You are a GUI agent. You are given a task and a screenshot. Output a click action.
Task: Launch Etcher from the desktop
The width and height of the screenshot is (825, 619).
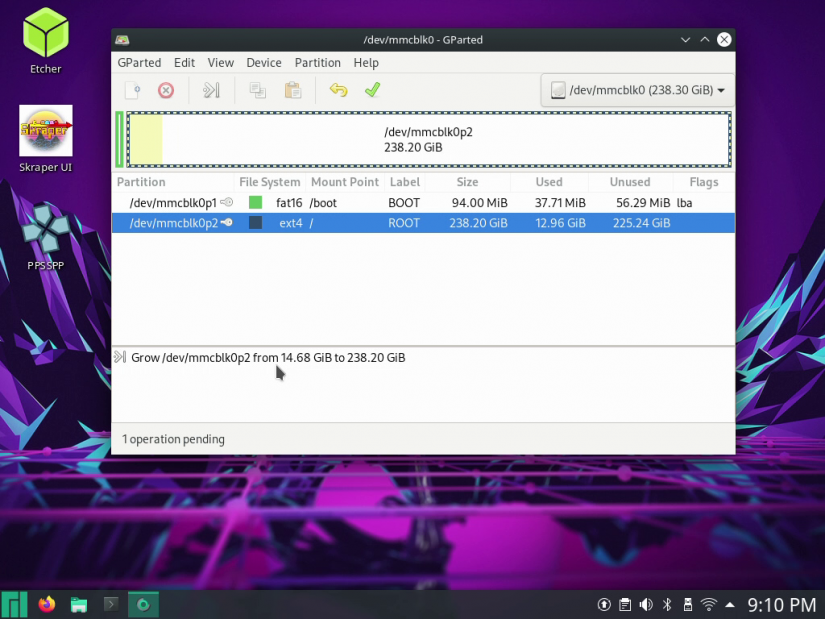point(45,35)
